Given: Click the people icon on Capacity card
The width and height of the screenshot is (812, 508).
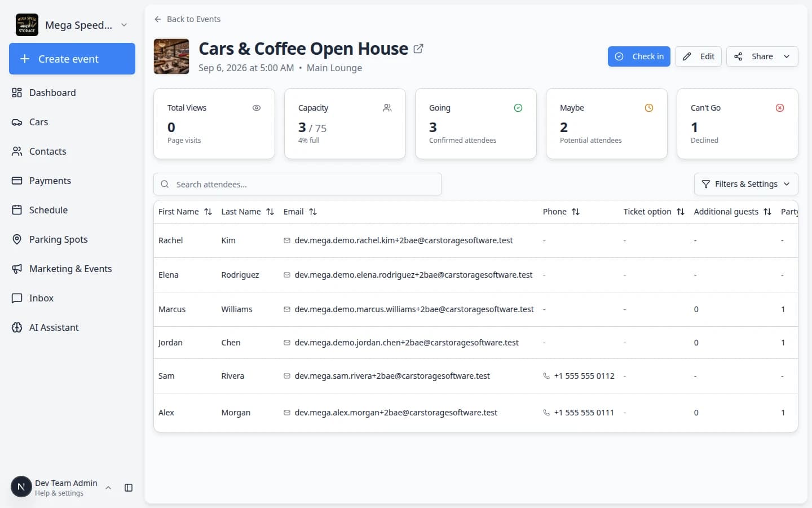Looking at the screenshot, I should [x=387, y=108].
